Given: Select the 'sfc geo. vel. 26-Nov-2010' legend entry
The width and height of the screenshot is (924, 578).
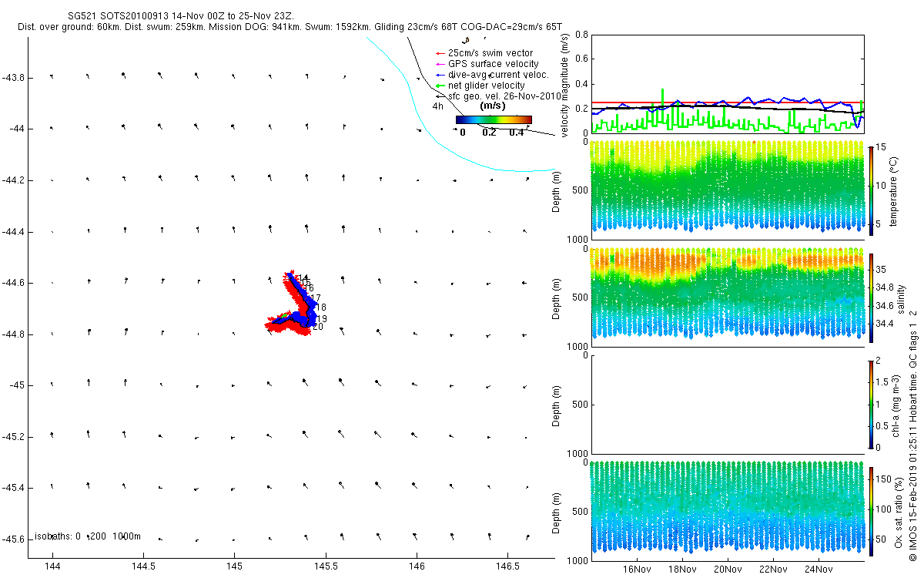Looking at the screenshot, I should (x=505, y=96).
